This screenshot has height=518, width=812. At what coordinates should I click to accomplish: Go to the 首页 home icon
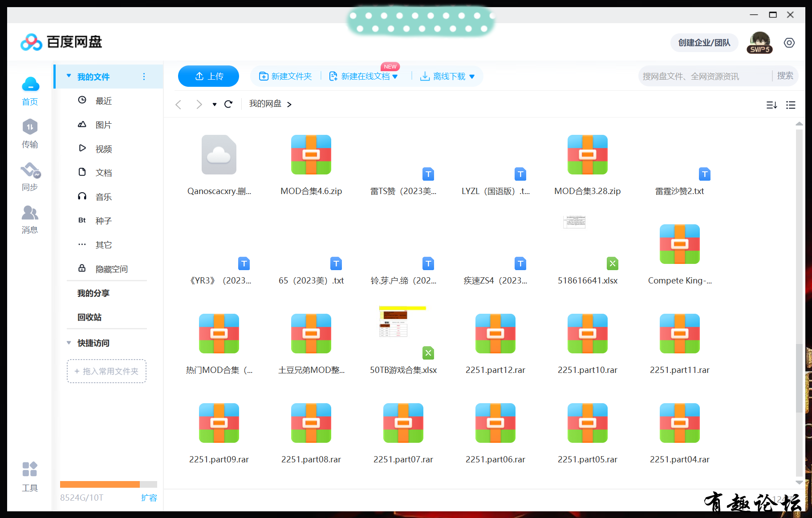[x=30, y=91]
